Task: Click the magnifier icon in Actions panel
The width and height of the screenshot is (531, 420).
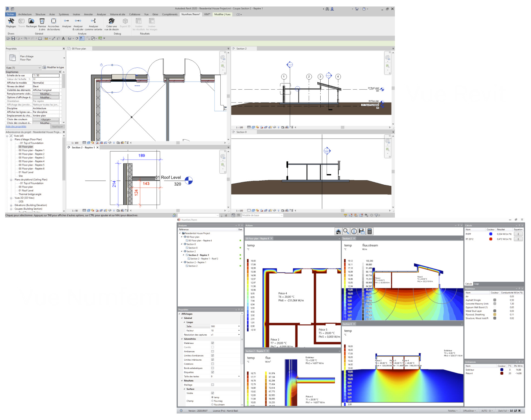Action: (x=346, y=231)
